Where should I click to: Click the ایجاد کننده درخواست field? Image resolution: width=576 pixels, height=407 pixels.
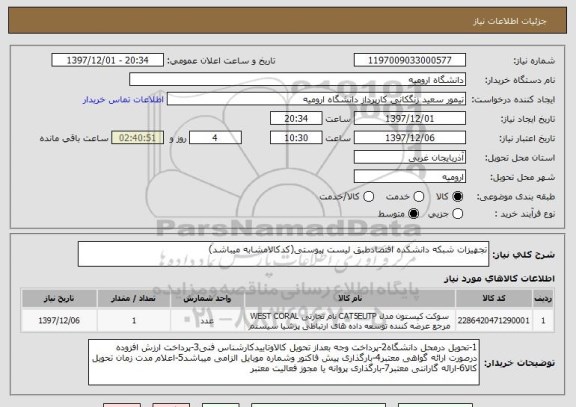pyautogui.click(x=316, y=99)
